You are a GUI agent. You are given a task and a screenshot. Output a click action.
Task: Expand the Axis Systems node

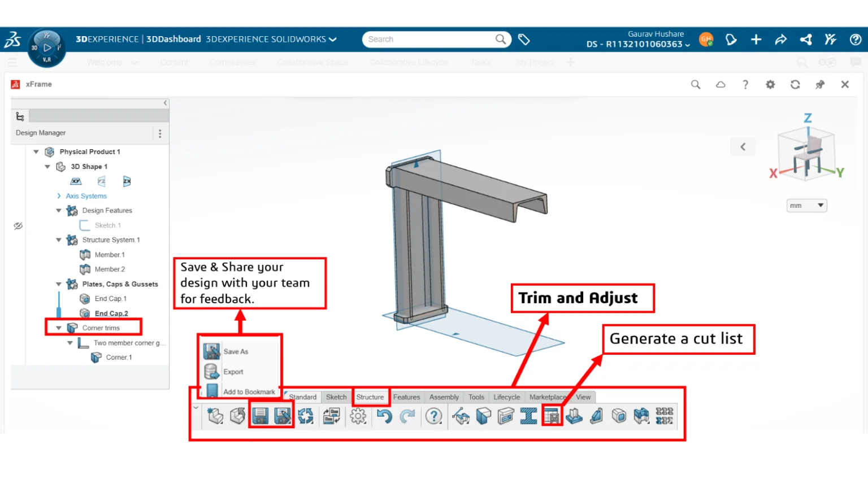(x=59, y=196)
